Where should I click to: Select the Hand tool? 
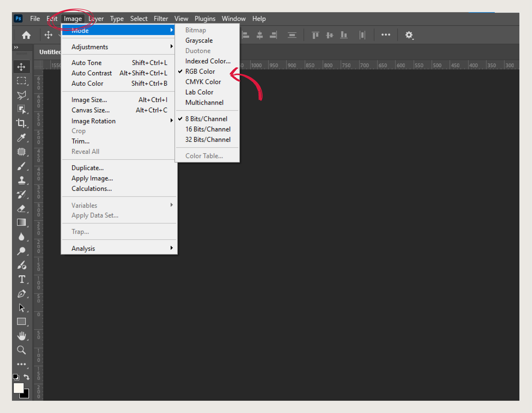[21, 336]
